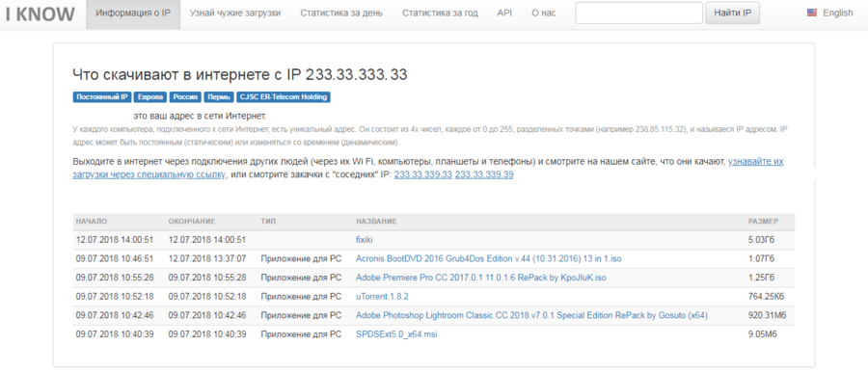Click size value 920.31Мб
Screen dimensions: 868x373
click(768, 315)
